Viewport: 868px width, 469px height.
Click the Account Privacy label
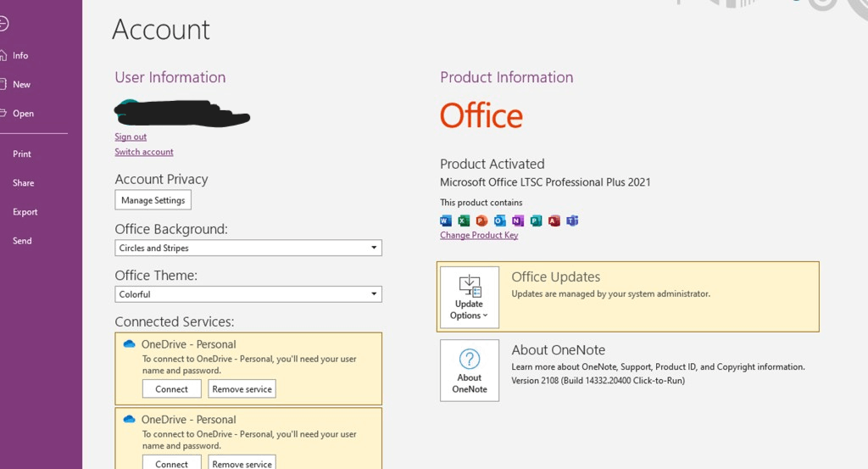point(162,180)
